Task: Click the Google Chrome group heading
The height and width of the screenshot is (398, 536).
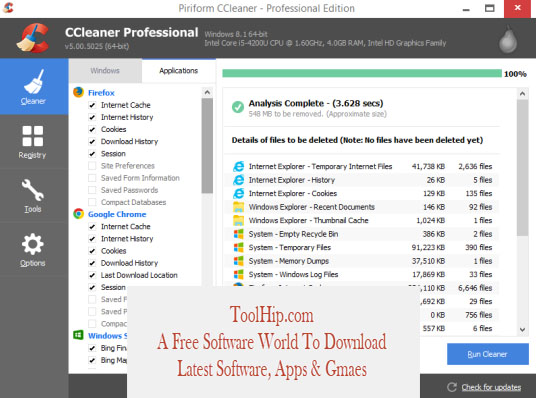Action: (x=117, y=214)
